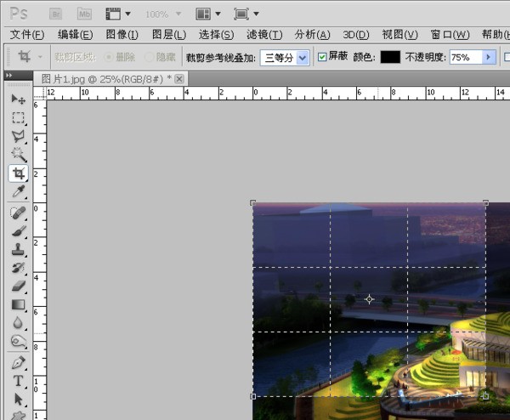Viewport: 510px width, 420px height.
Task: Uncheck the 屏蔽 shield checkbox
Action: [322, 57]
